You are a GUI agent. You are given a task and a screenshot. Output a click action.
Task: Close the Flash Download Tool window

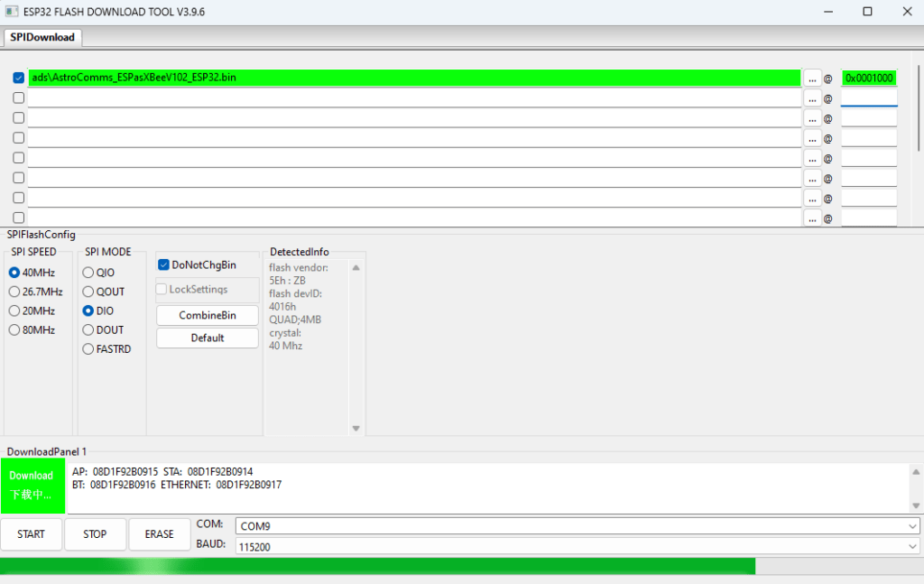907,12
